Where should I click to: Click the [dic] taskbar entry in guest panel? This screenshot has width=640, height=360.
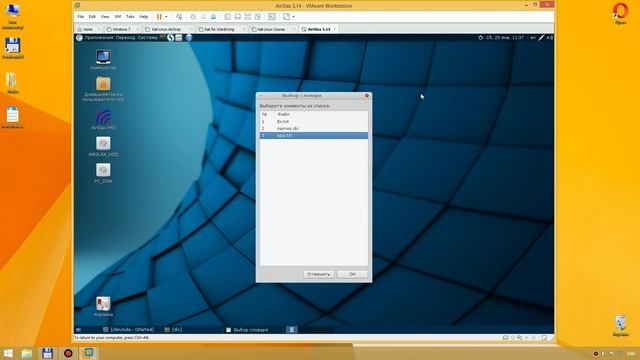(x=173, y=329)
